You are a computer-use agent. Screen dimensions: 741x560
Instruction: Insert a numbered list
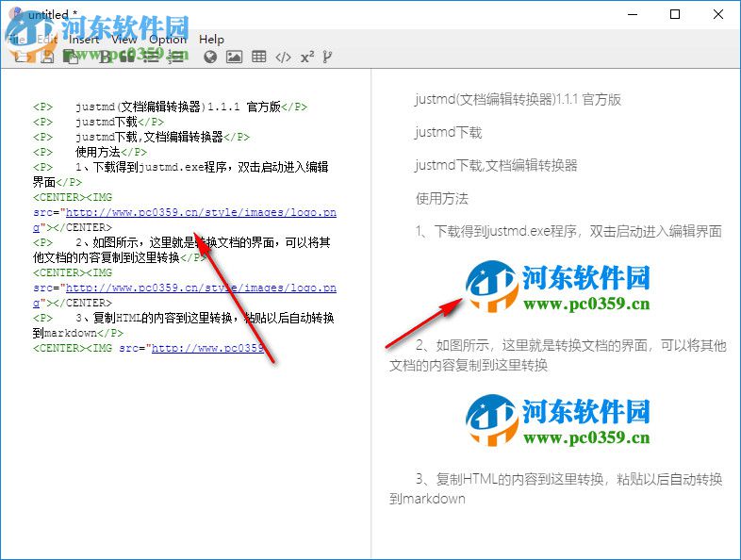click(x=176, y=58)
